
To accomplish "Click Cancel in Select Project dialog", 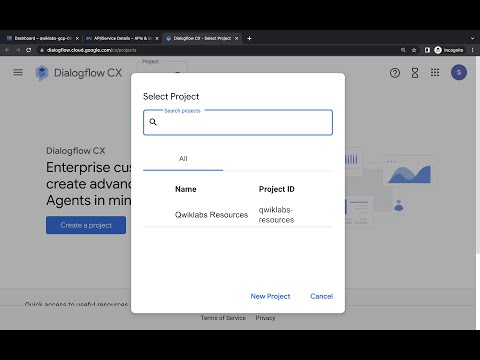I will pyautogui.click(x=321, y=296).
